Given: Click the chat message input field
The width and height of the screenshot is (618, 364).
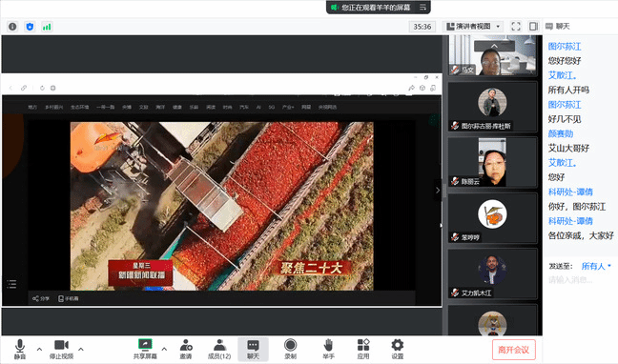Looking at the screenshot, I should pyautogui.click(x=580, y=280).
